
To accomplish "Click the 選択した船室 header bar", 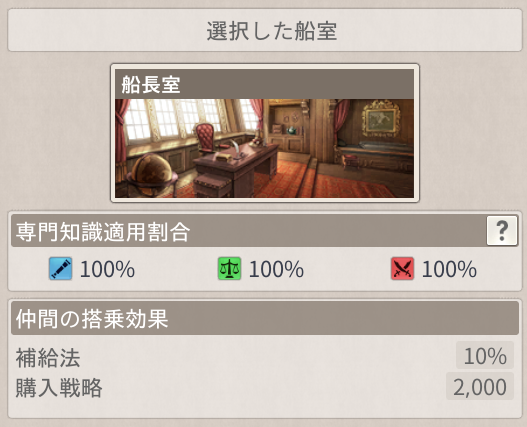I will coord(265,30).
